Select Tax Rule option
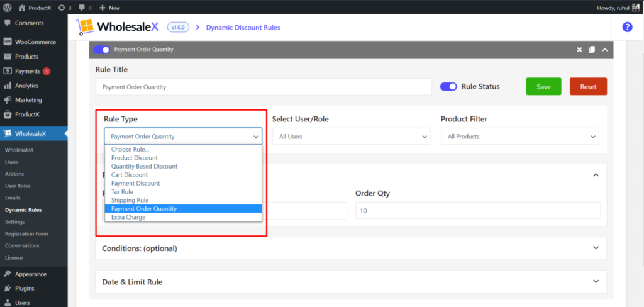The image size is (644, 307). [183, 191]
